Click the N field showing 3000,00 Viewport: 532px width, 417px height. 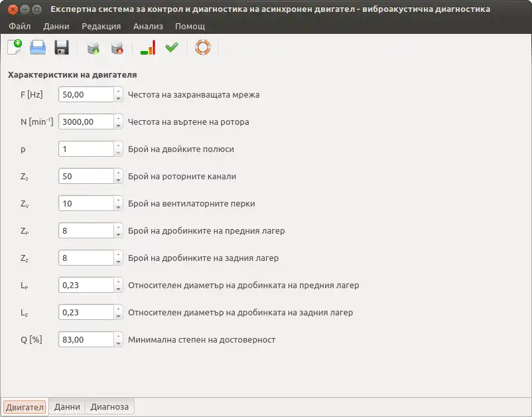click(86, 122)
